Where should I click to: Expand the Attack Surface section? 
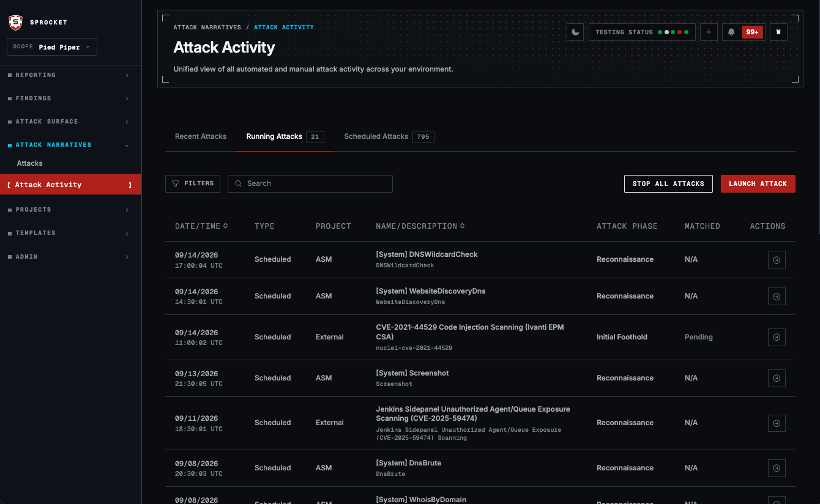click(x=70, y=122)
